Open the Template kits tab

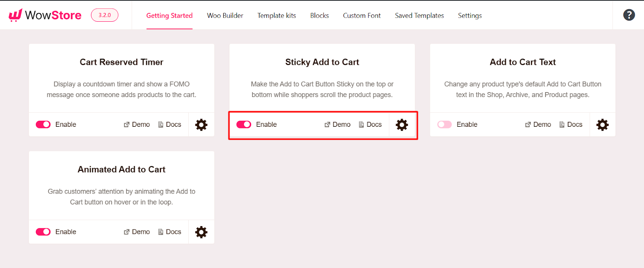277,15
